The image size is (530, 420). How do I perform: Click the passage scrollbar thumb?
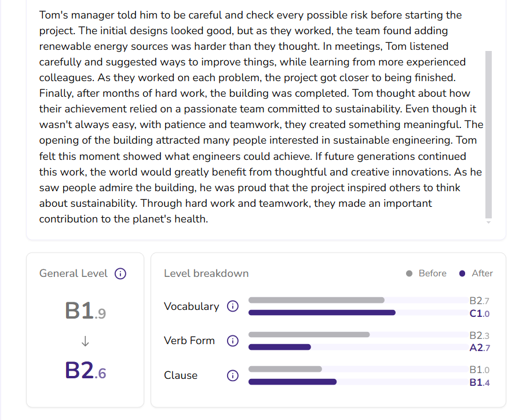488,133
